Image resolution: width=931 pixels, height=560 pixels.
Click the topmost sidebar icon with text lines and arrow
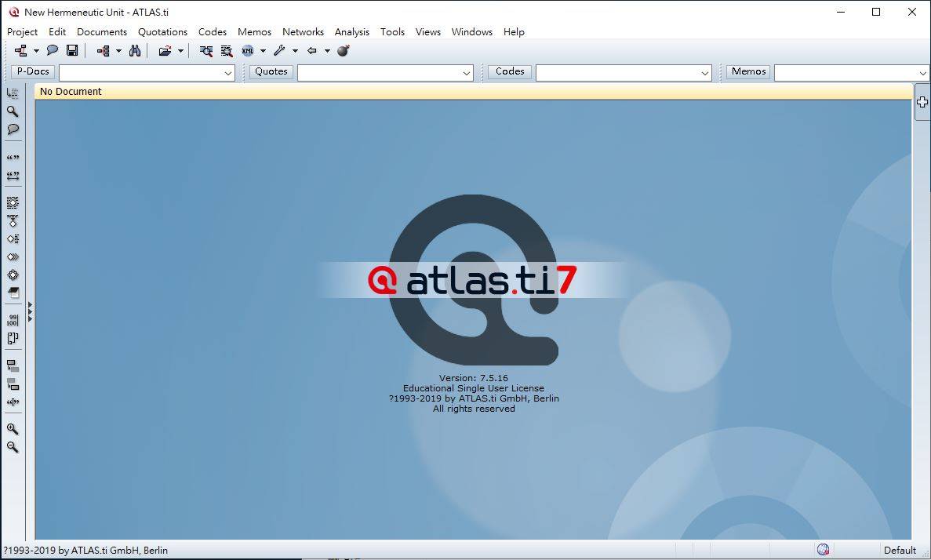point(13,93)
